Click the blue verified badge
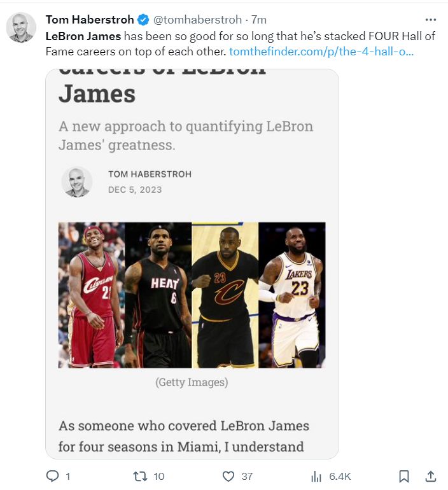This screenshot has width=448, height=490. point(144,20)
